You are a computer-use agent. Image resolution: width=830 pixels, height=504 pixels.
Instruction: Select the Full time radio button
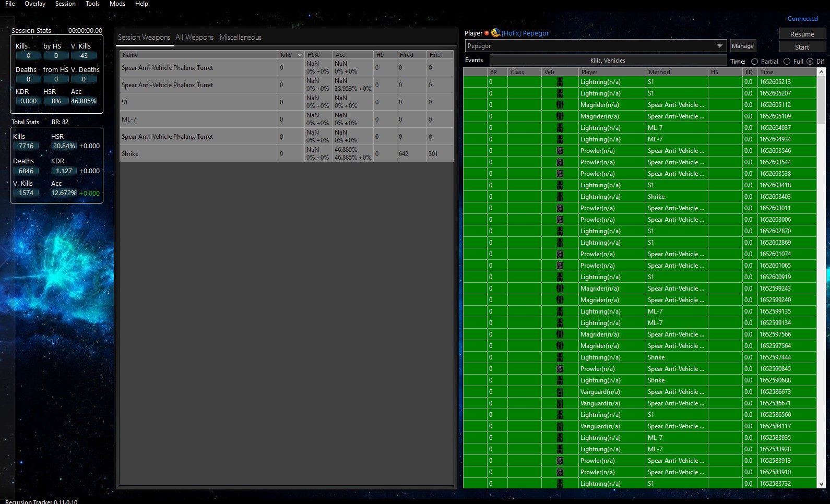787,62
